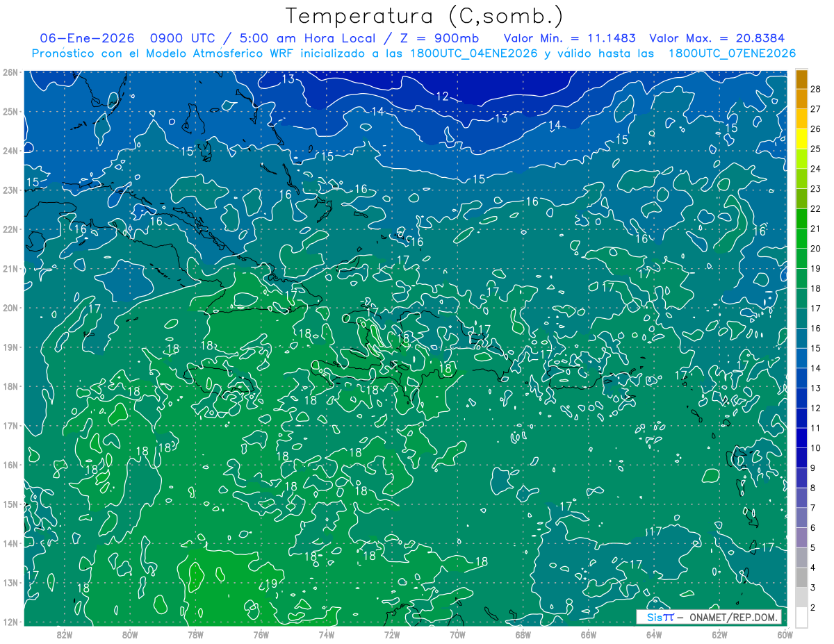Click the "Z = 900mb" level text
The width and height of the screenshot is (834, 644).
click(x=440, y=38)
